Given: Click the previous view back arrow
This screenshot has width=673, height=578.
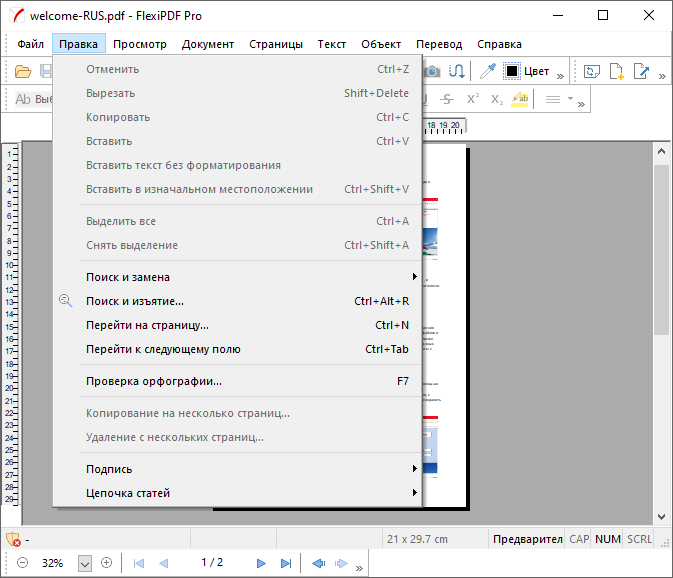Looking at the screenshot, I should 318,563.
